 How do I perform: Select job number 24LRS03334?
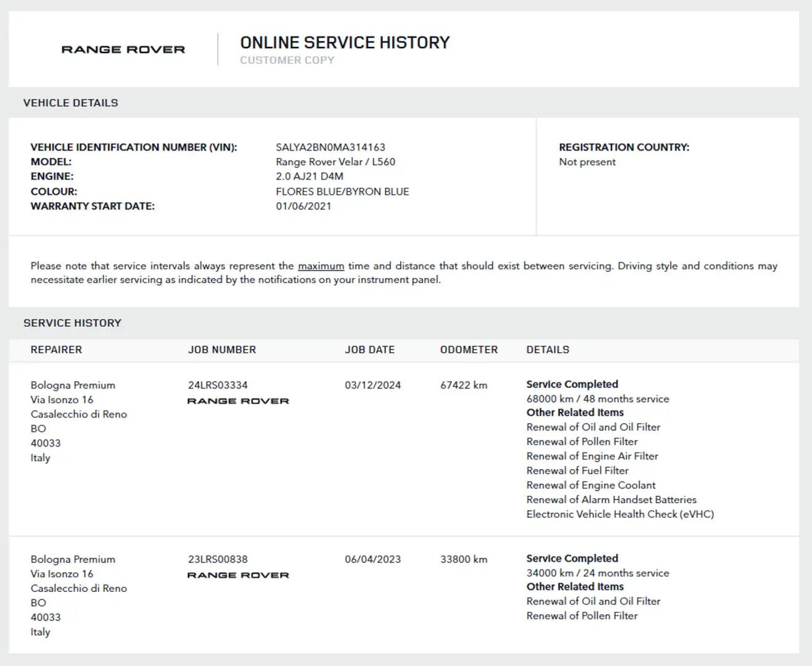click(218, 385)
